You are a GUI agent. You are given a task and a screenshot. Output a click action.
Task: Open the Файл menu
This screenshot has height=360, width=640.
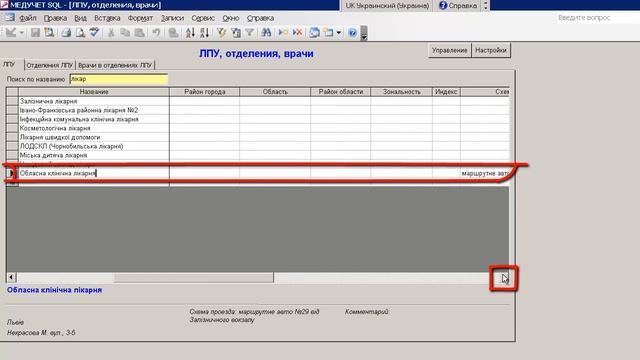(28, 18)
